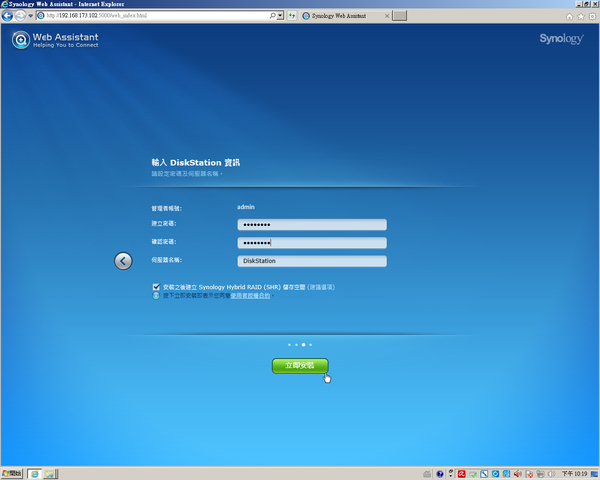The width and height of the screenshot is (600, 480).
Task: Click the blue help question-mark tray icon
Action: [440, 474]
